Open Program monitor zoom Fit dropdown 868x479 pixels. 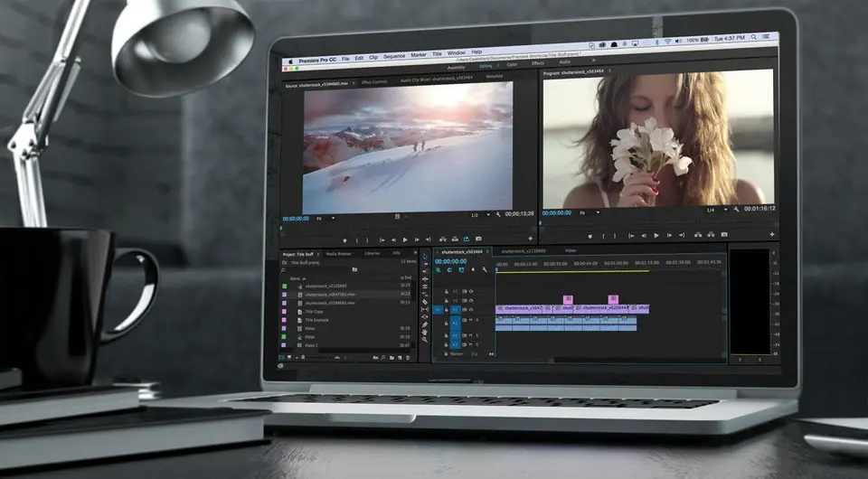[590, 212]
